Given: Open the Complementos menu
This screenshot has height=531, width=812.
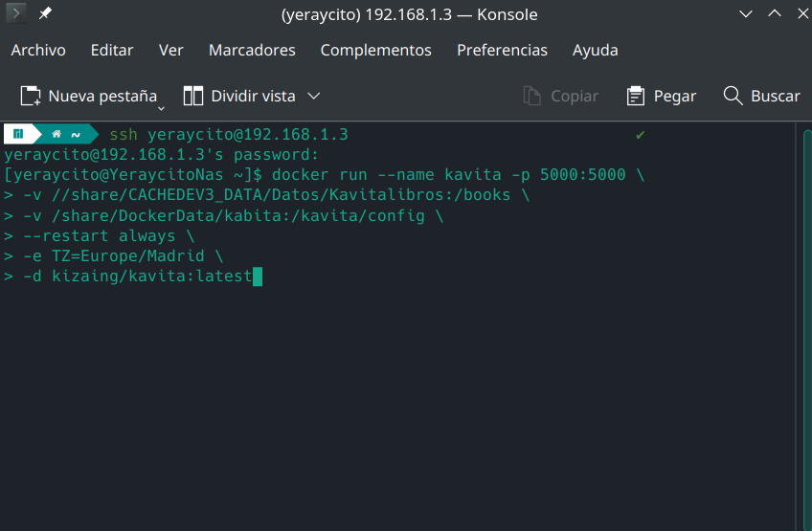Looking at the screenshot, I should (x=375, y=50).
